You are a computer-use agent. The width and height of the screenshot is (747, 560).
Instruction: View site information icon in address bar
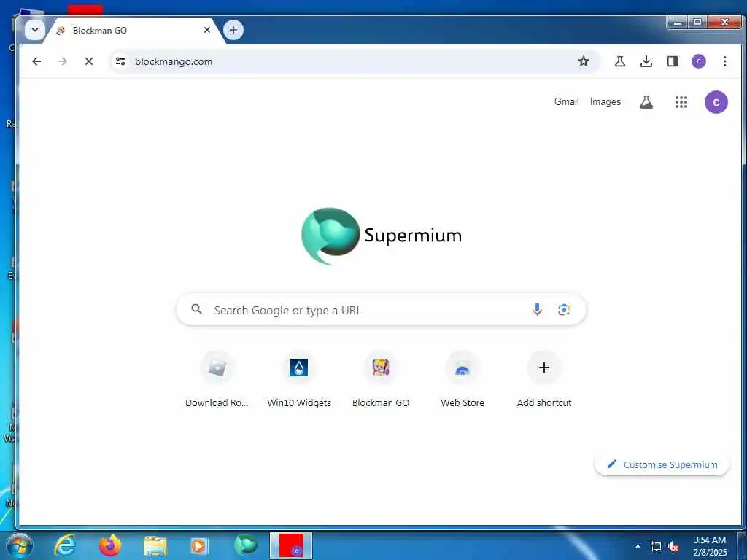pos(120,61)
